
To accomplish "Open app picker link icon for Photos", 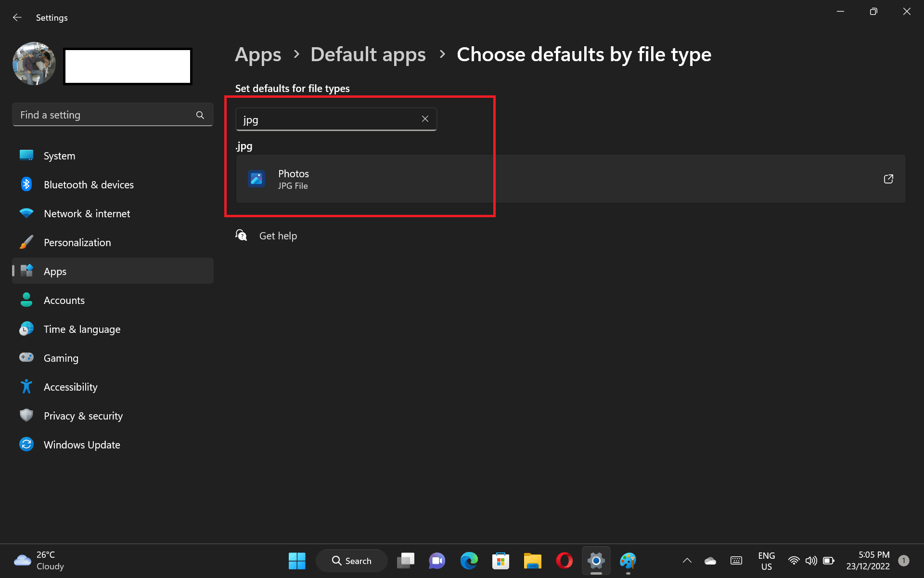I will click(x=888, y=179).
